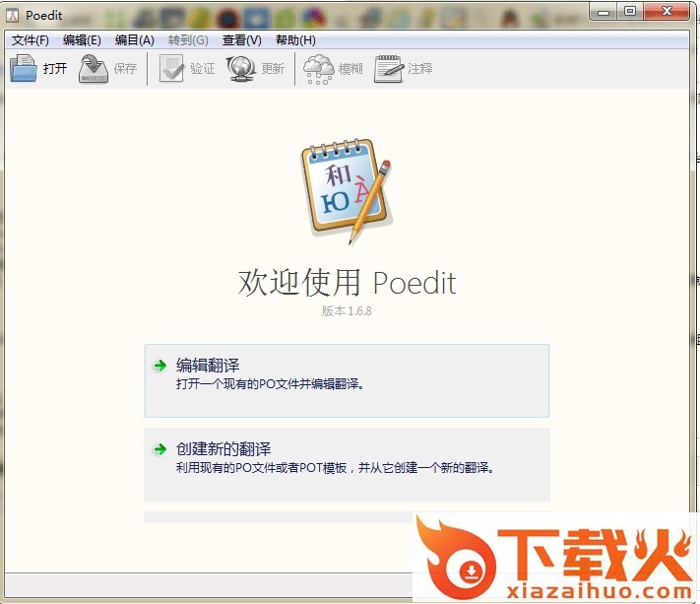Image resolution: width=700 pixels, height=604 pixels.
Task: Click the 打开 (Open) folder icon
Action: [x=24, y=68]
